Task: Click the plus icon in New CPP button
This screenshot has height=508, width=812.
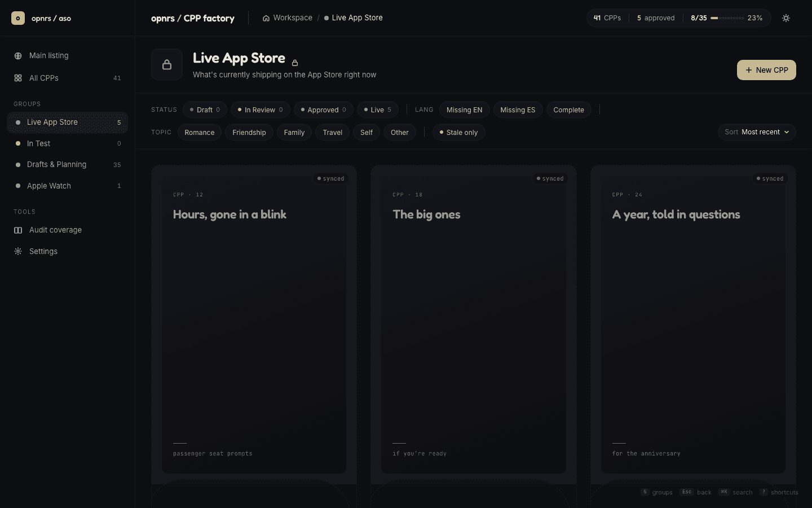Action: pos(749,70)
